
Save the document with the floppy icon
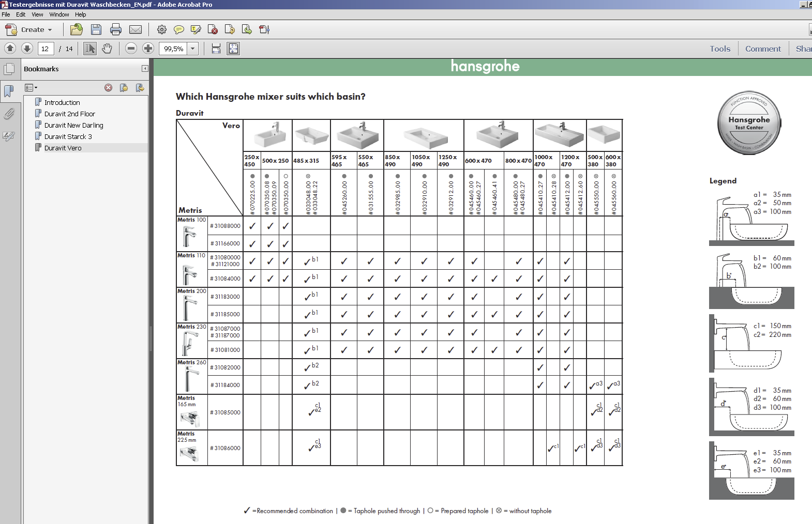click(x=96, y=29)
